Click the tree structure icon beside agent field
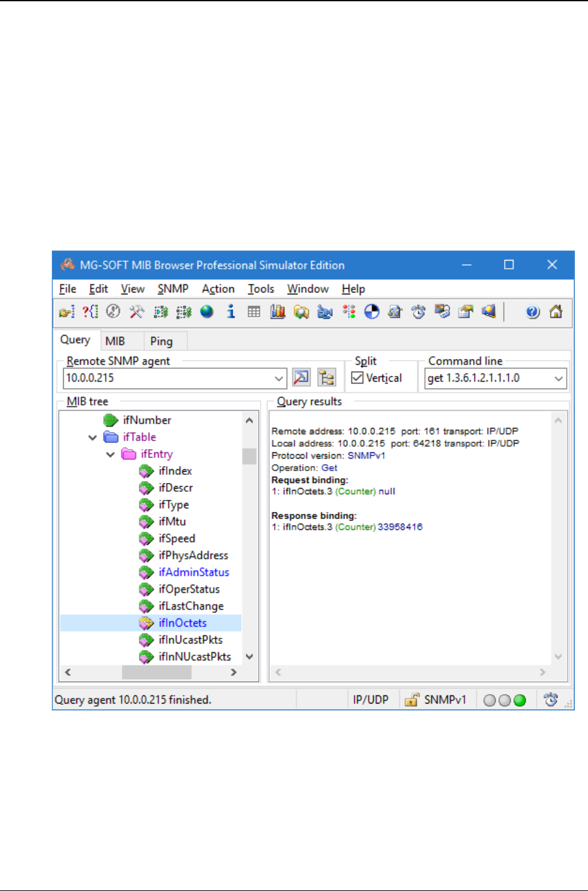The width and height of the screenshot is (588, 891). point(326,377)
